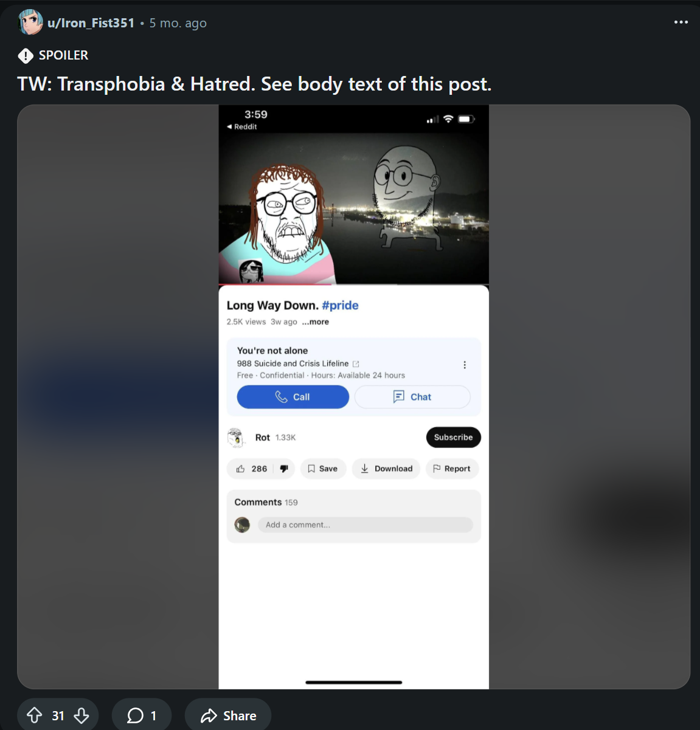Click the user avatar icon

(x=30, y=22)
